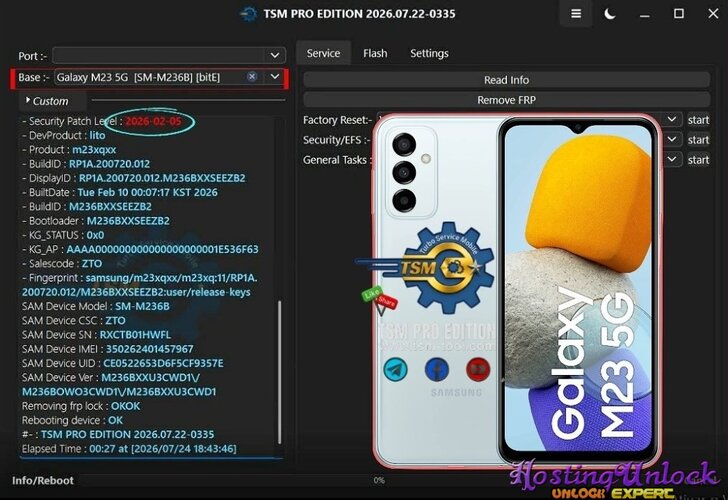The height and width of the screenshot is (500, 728).
Task: Start the General Tasks operation
Action: pos(698,160)
